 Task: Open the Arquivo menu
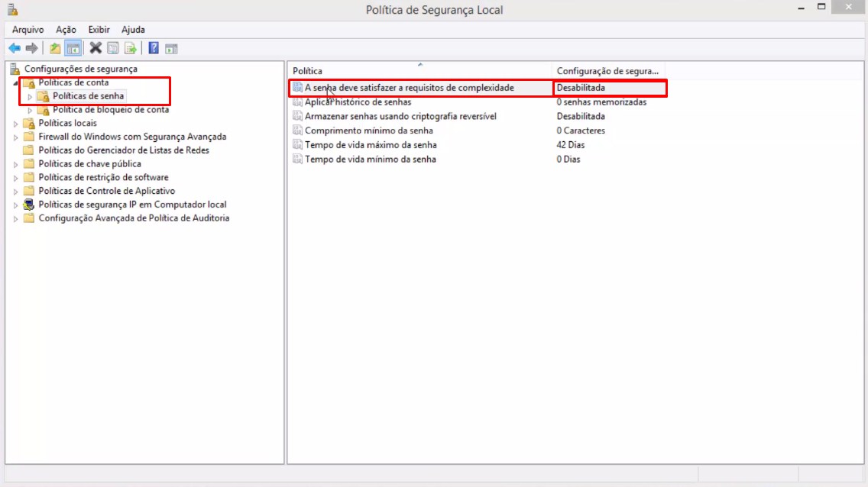point(28,30)
